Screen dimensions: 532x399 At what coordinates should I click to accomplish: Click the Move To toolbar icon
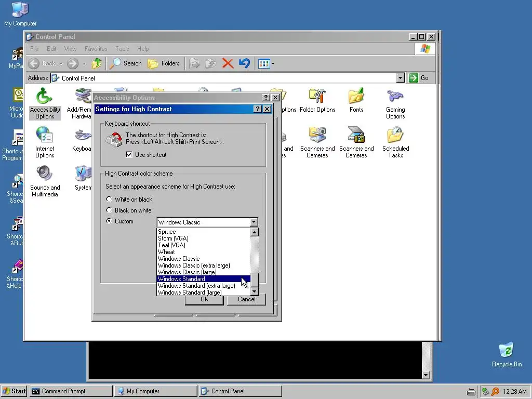[194, 63]
